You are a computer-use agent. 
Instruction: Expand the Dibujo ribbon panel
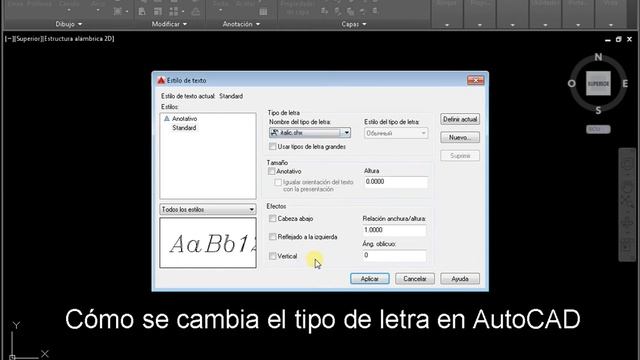(x=69, y=24)
